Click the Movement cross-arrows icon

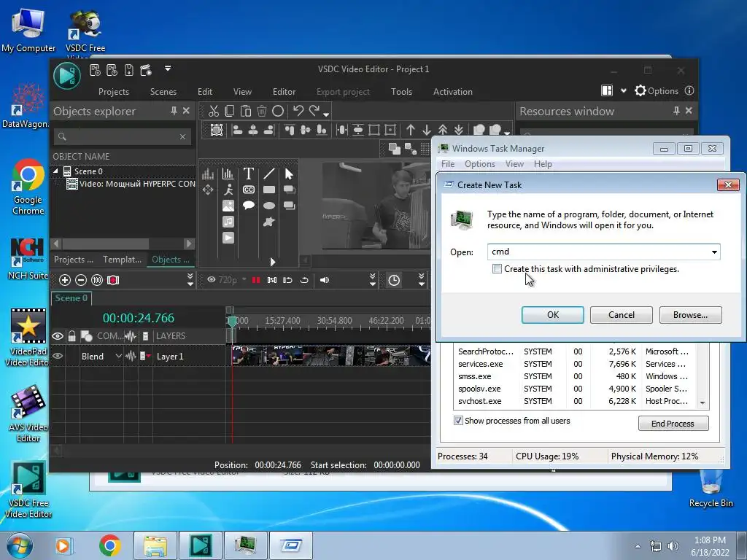[208, 190]
